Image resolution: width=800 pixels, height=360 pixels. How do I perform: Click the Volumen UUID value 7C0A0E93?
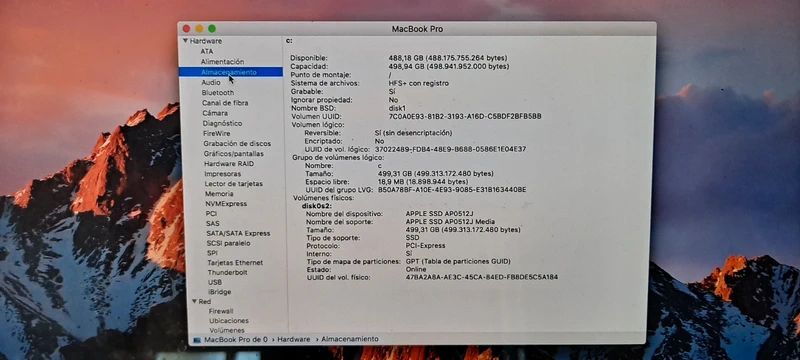click(465, 116)
